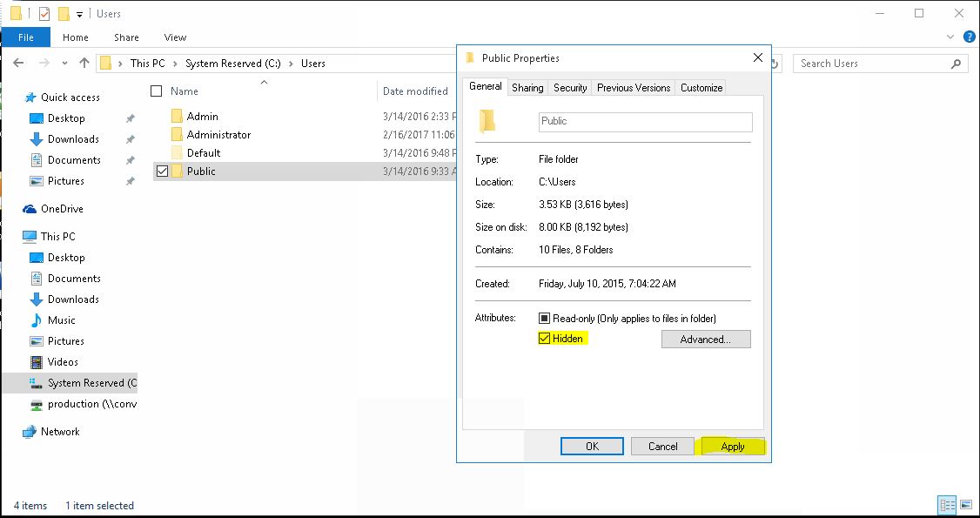The image size is (980, 518).
Task: Go up one folder level arrow
Action: coord(84,63)
